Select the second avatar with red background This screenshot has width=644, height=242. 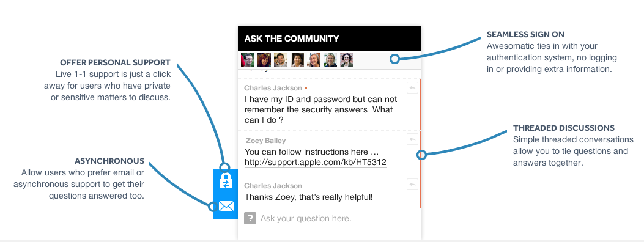coord(264,60)
